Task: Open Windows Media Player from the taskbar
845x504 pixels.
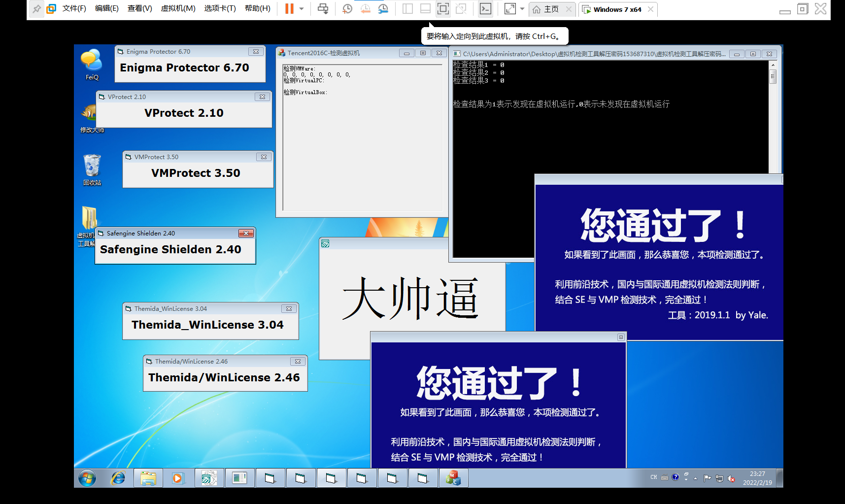Action: (x=178, y=478)
